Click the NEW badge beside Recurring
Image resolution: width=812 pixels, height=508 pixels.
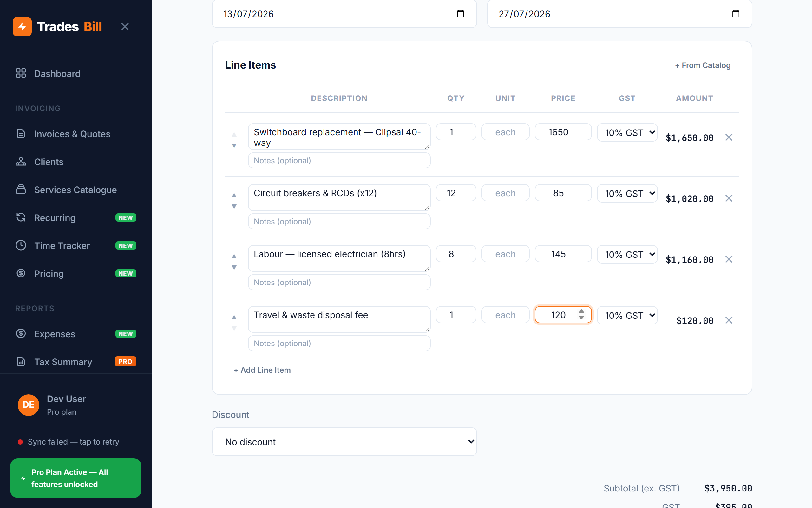click(x=126, y=218)
